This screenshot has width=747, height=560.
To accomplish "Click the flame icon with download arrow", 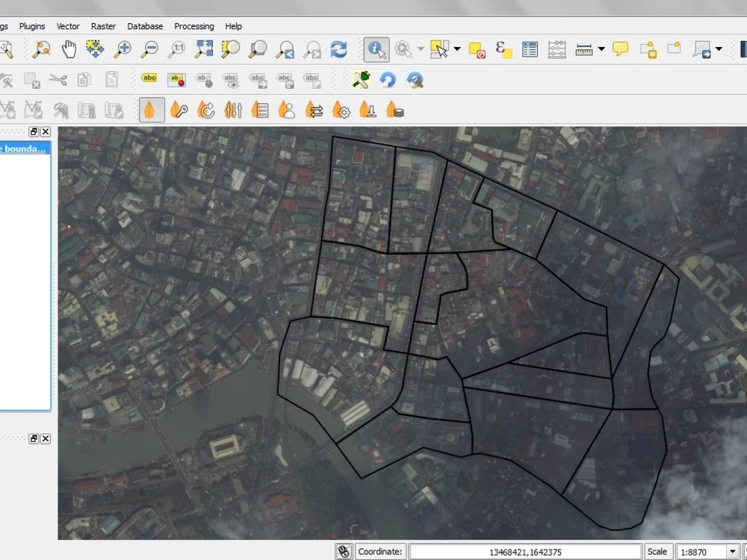I will coord(368,110).
